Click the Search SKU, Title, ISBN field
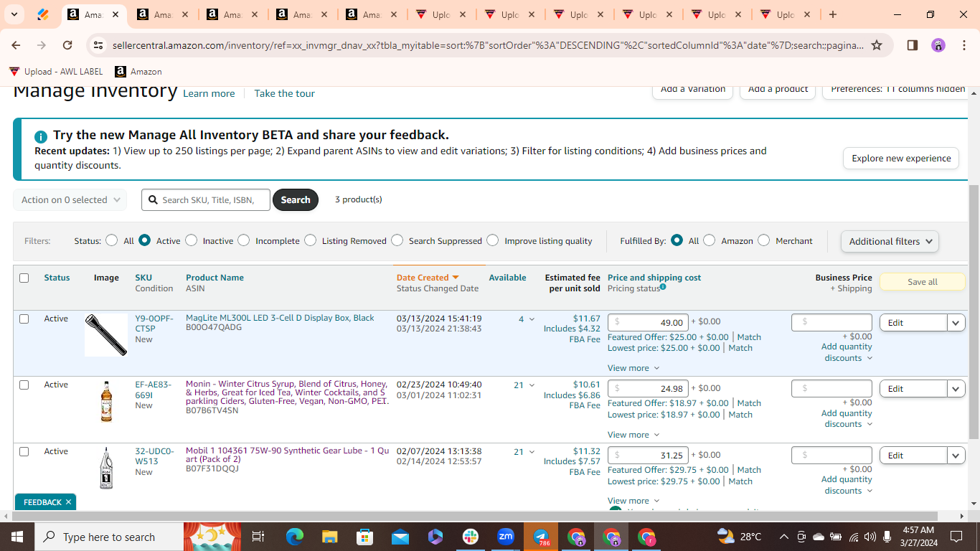Screen dimensions: 980x551 click(x=206, y=200)
